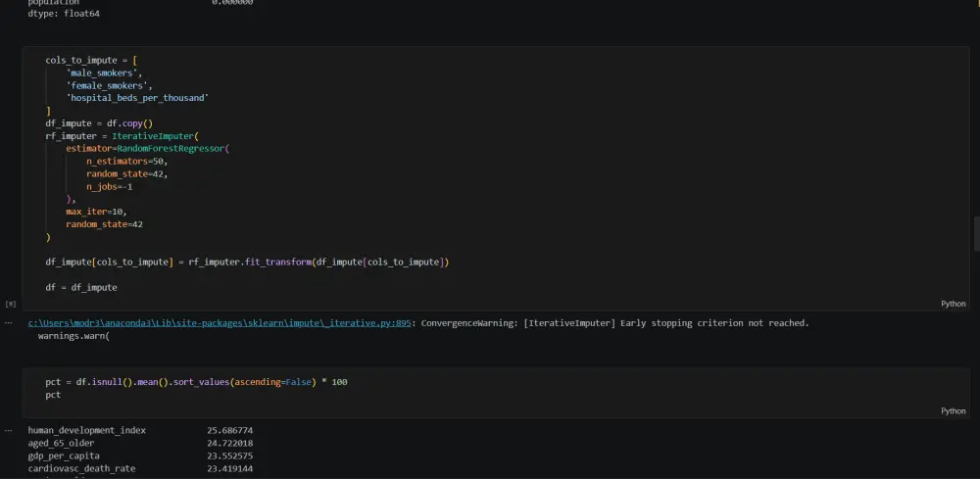Click the aged_65_older output row

[140, 444]
